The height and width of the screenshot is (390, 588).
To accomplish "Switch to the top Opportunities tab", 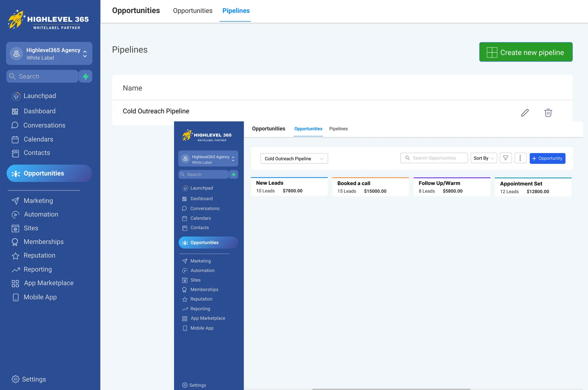I will click(193, 11).
